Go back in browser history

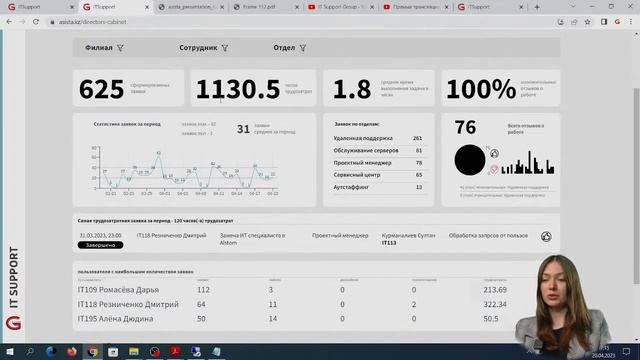[9, 22]
